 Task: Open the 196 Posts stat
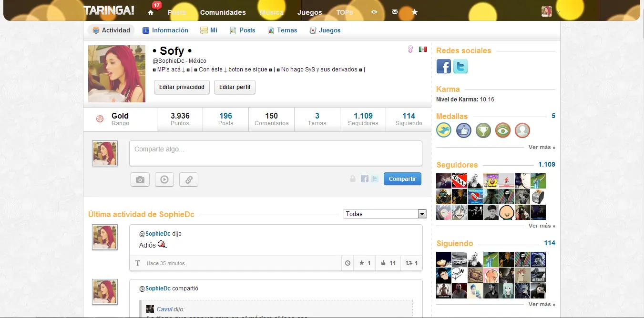pyautogui.click(x=225, y=119)
